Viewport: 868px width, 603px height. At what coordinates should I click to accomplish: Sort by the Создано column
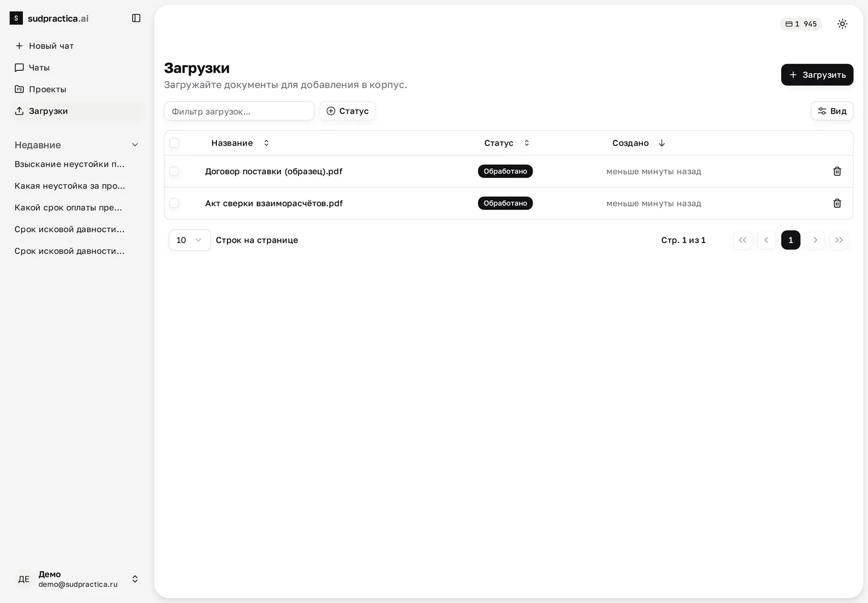[639, 143]
